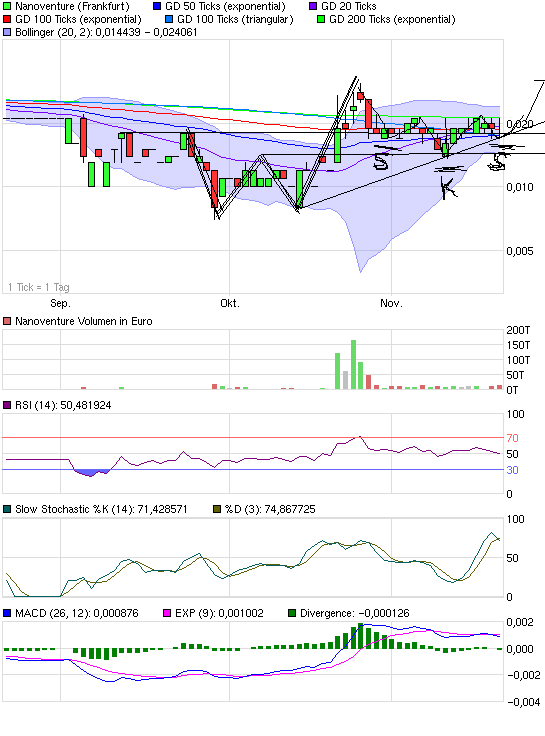Screen dimensions: 545x736
Task: Click the tallest MACD divergence histogram bar
Action: (x=361, y=636)
